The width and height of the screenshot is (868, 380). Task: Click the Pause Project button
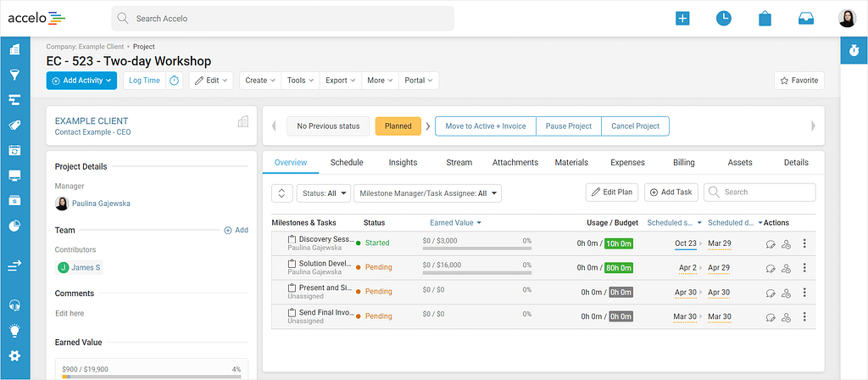click(x=569, y=126)
